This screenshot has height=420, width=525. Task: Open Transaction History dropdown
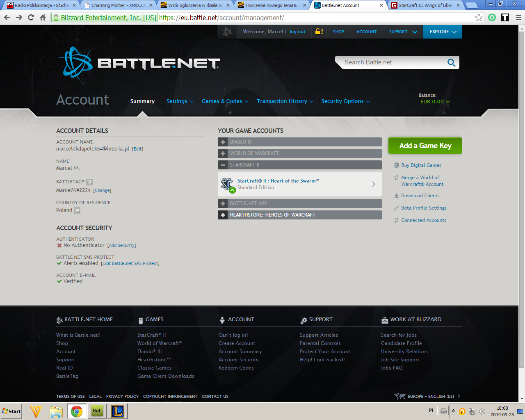[x=285, y=101]
